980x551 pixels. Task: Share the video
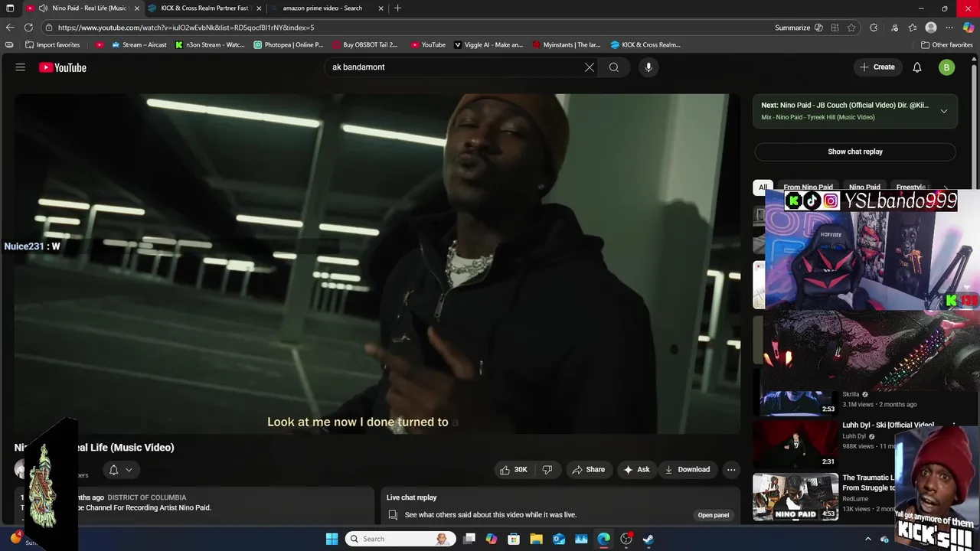click(589, 470)
